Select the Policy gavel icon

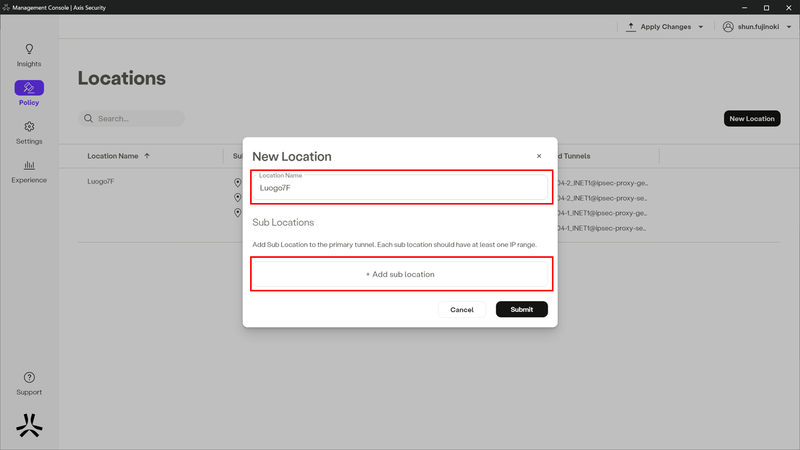point(29,88)
